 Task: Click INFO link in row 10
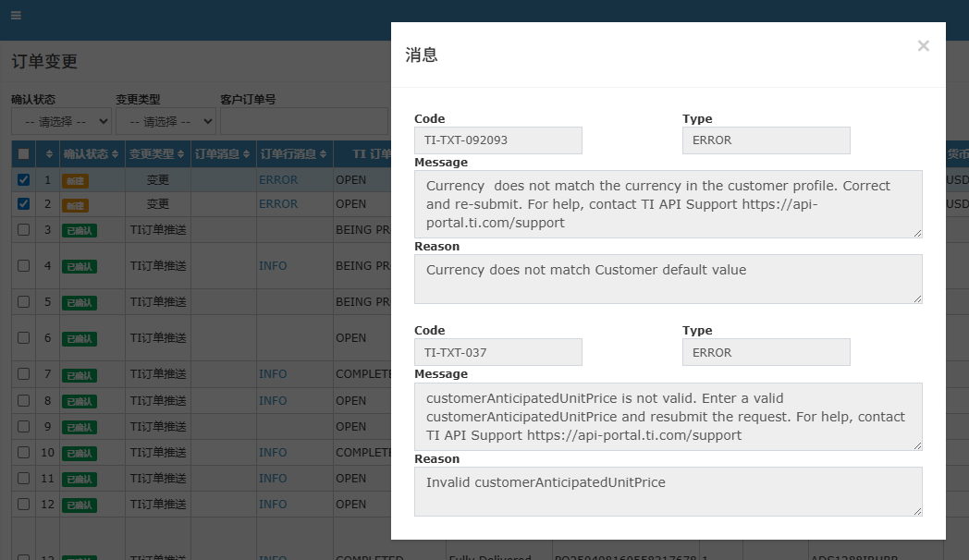pos(273,453)
